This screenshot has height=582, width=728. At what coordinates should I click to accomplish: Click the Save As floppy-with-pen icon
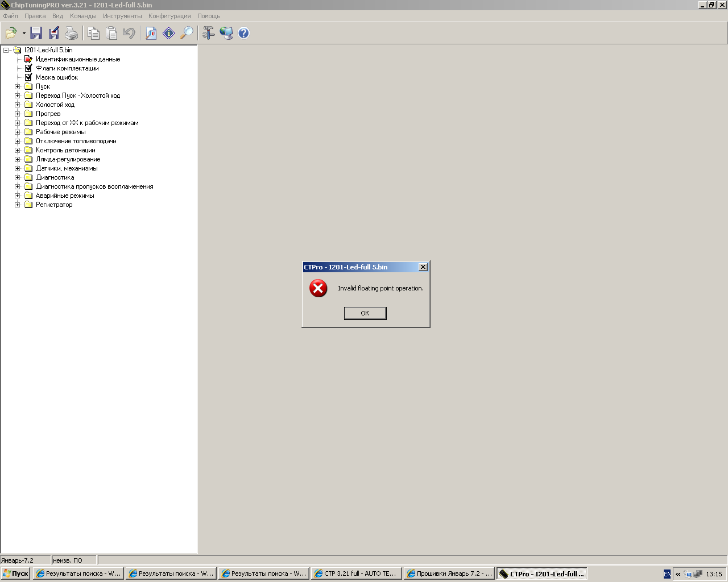click(54, 34)
